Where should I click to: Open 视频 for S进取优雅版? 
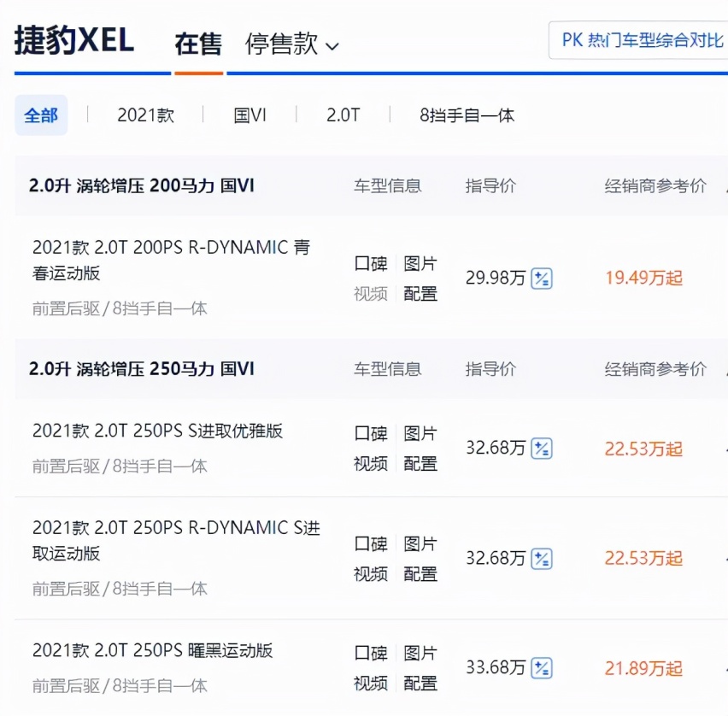coord(371,463)
